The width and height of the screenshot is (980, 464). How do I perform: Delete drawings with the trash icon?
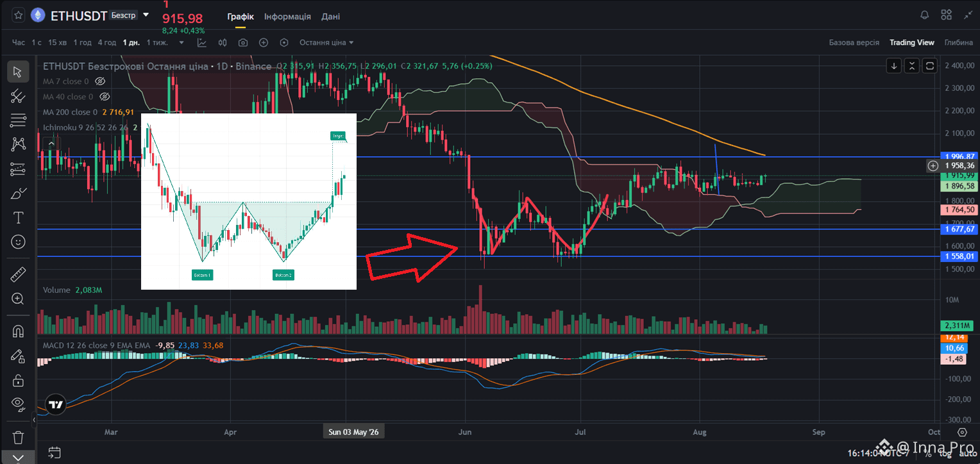click(x=18, y=437)
